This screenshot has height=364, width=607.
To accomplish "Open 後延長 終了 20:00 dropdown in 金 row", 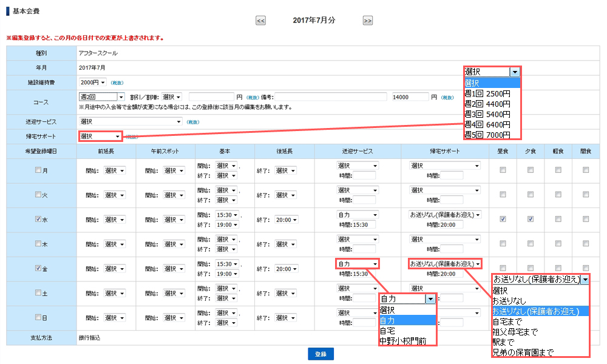I will (x=286, y=269).
